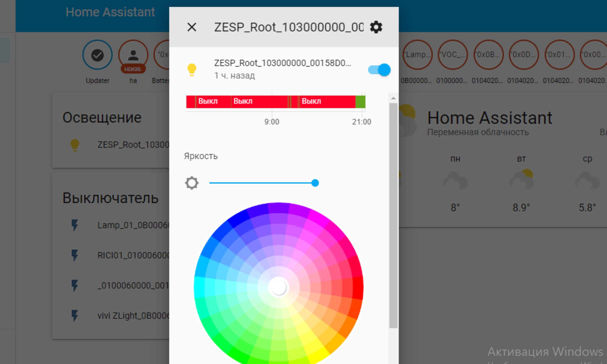Click flash icon beside RICI01
The height and width of the screenshot is (364, 607).
tap(75, 255)
